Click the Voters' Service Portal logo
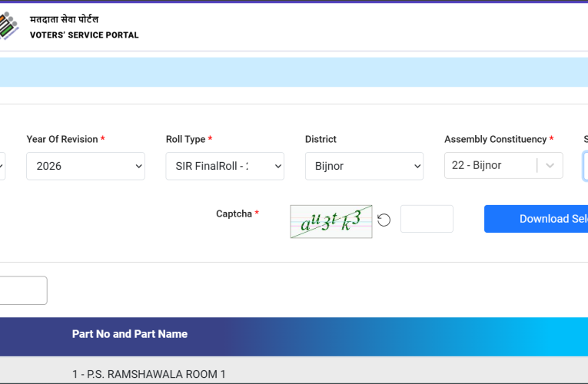The image size is (588, 384). 11,26
